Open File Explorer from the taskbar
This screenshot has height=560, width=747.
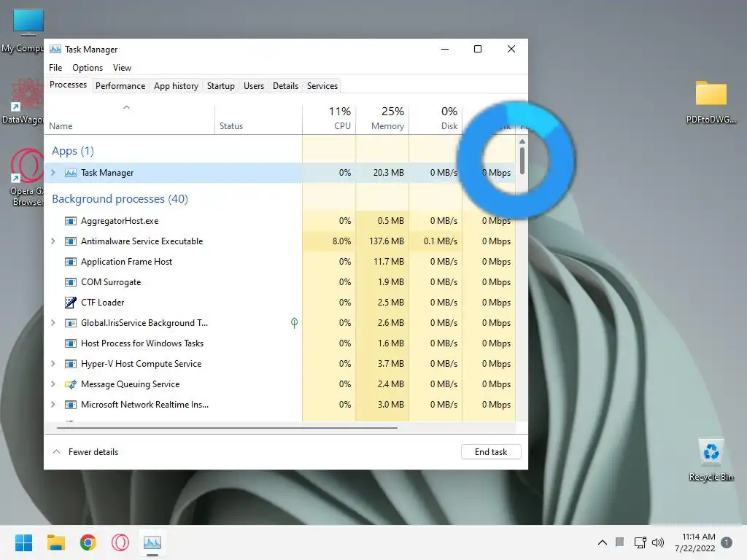point(56,542)
